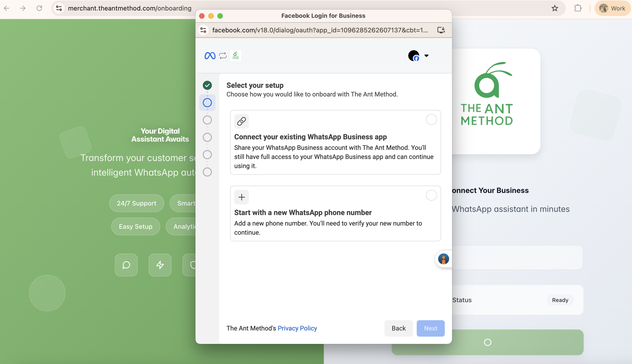Open the Facebook account switcher dropdown arrow

tap(426, 55)
